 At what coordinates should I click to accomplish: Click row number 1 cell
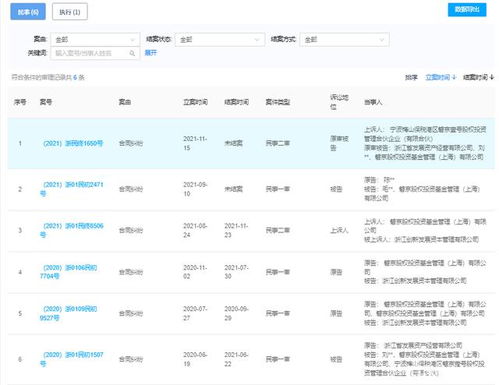[20, 143]
